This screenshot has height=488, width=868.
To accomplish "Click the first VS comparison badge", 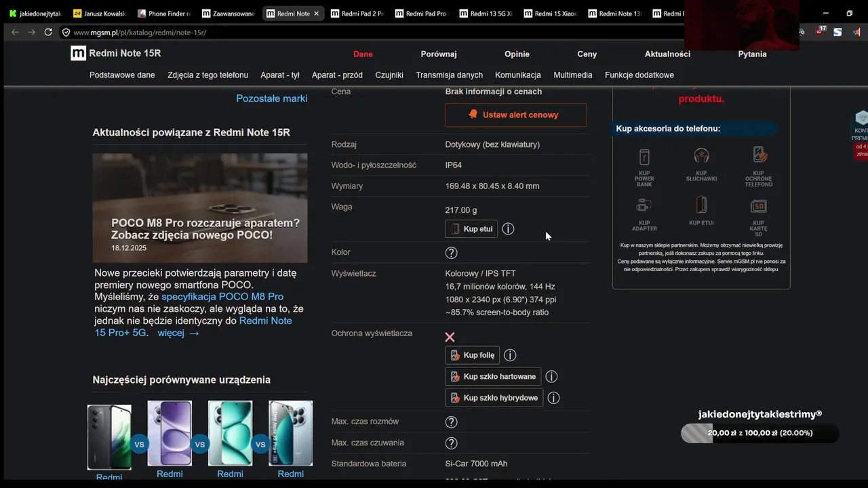I will [x=139, y=445].
